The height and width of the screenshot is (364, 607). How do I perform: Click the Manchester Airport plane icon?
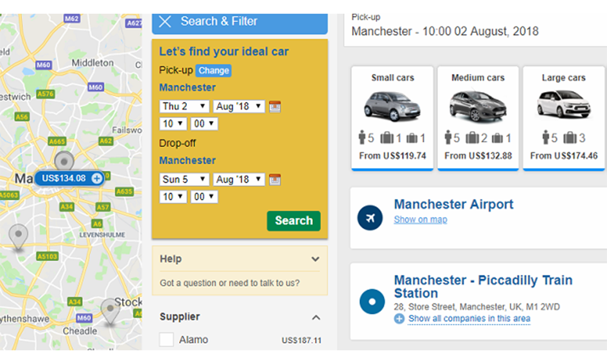(370, 218)
